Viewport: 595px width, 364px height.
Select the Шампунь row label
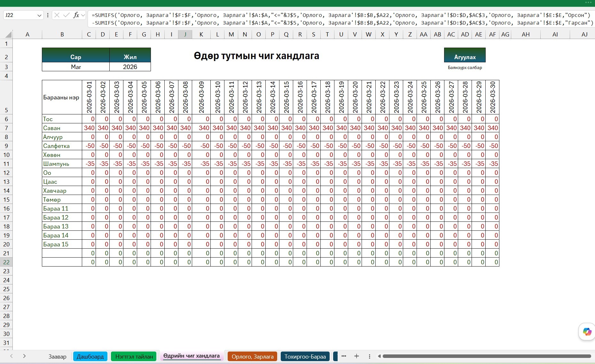tap(62, 164)
